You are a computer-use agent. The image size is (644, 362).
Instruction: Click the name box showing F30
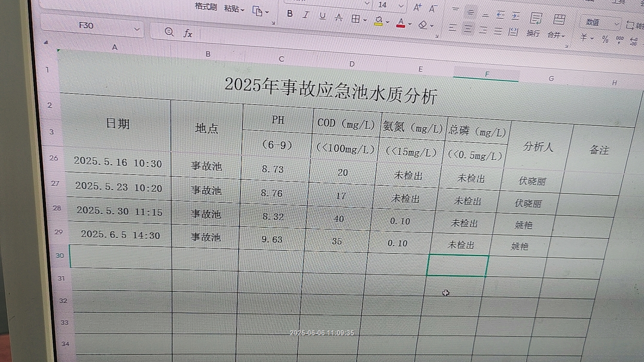86,25
